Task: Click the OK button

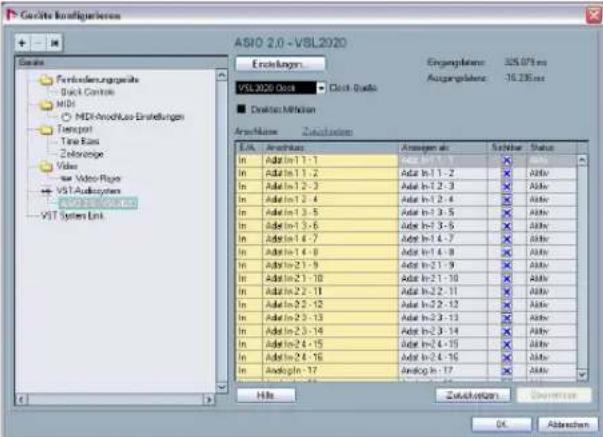Action: [502, 424]
